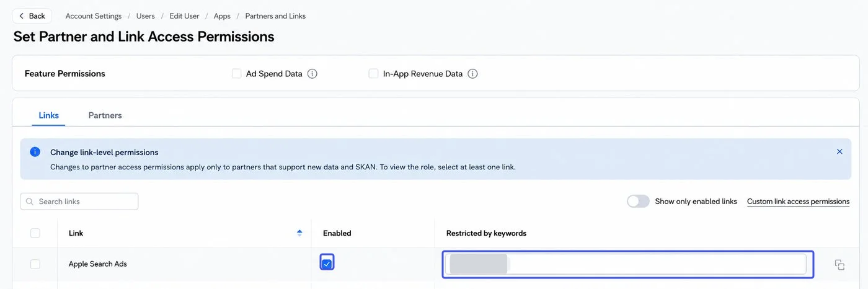Open Custom link access permissions
868x289 pixels.
798,202
